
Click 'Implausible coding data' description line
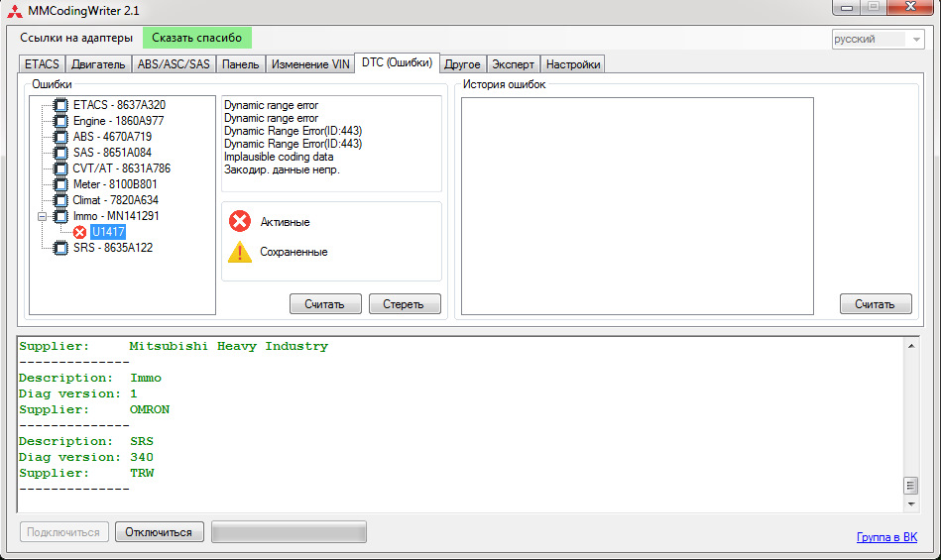[x=279, y=157]
